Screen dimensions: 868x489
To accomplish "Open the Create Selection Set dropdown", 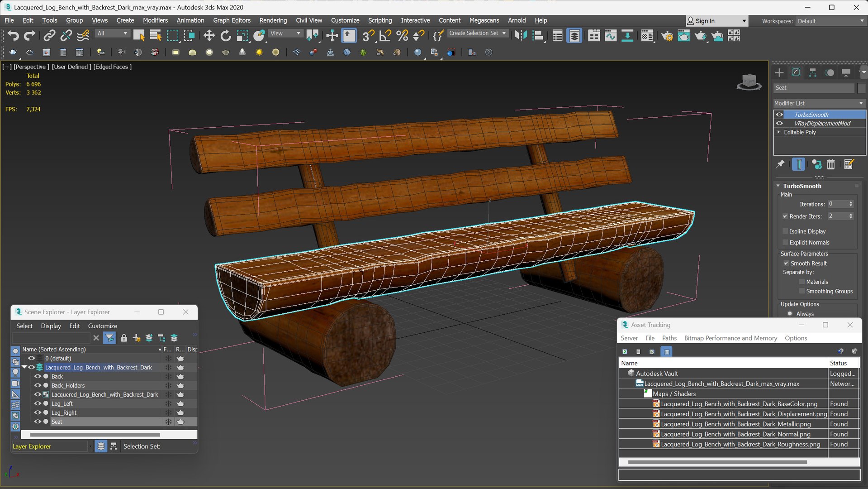I will click(x=477, y=33).
